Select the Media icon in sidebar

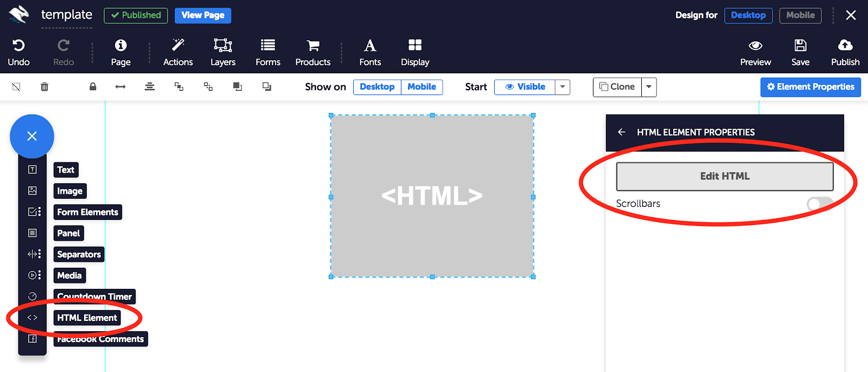(34, 275)
